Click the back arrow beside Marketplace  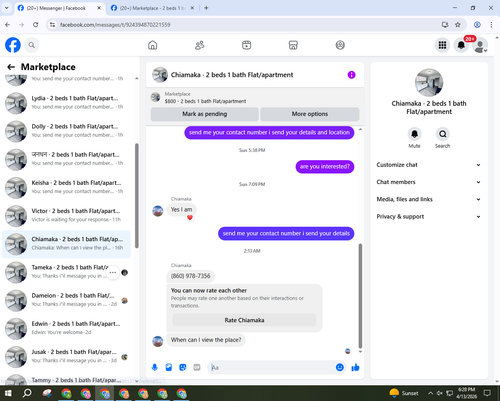coord(11,67)
